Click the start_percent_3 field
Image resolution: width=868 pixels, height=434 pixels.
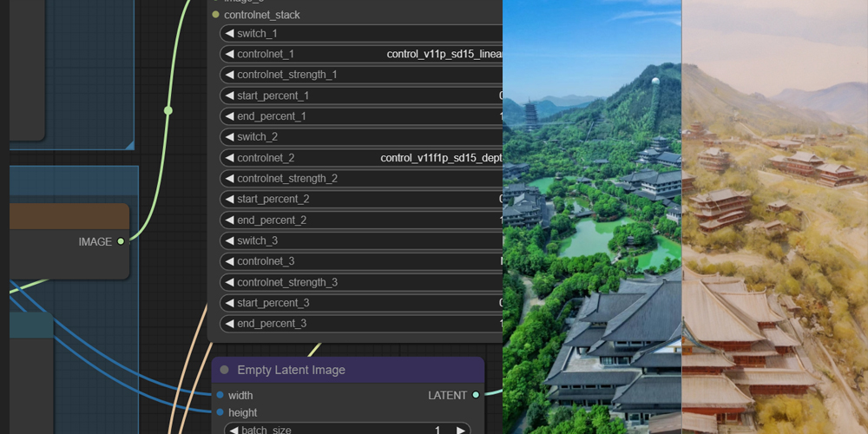(x=361, y=303)
